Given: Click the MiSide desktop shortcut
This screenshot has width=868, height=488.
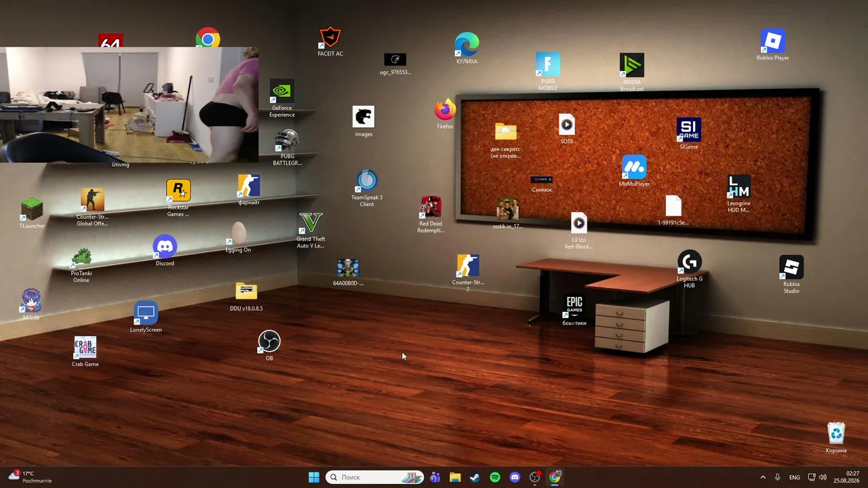Looking at the screenshot, I should tap(31, 304).
